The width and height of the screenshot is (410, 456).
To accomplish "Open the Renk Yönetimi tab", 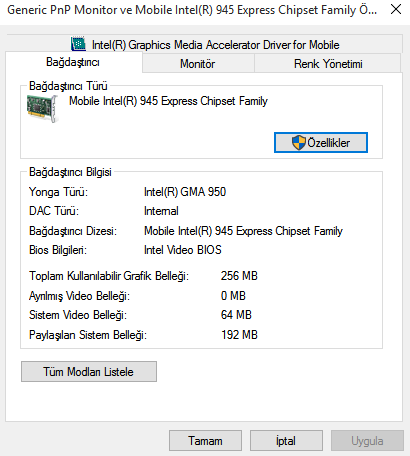I will [x=328, y=64].
